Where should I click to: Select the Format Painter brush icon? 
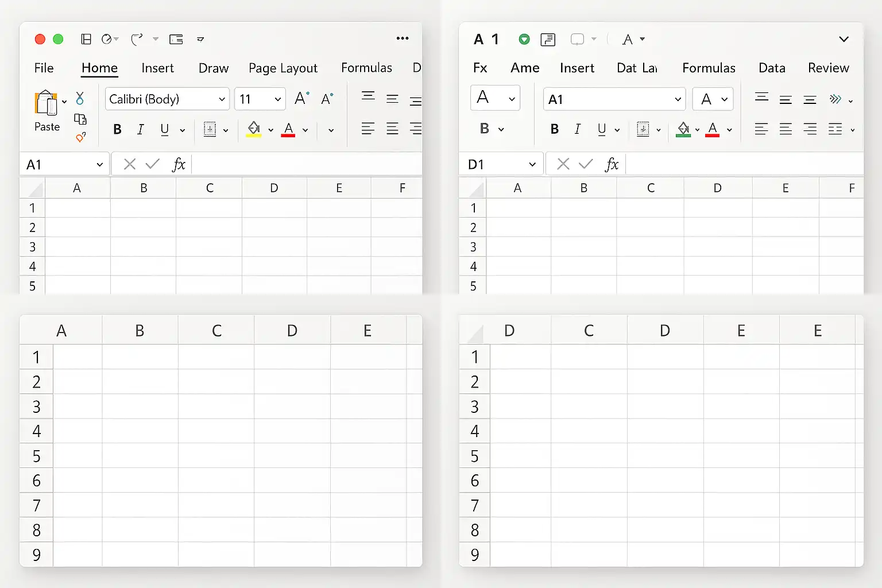(80, 138)
